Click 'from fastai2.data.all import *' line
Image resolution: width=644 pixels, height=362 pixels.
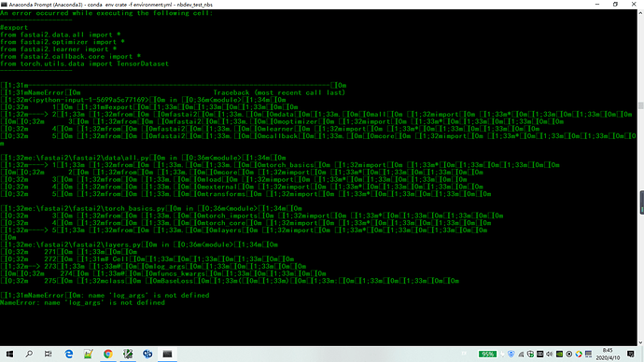click(x=61, y=35)
